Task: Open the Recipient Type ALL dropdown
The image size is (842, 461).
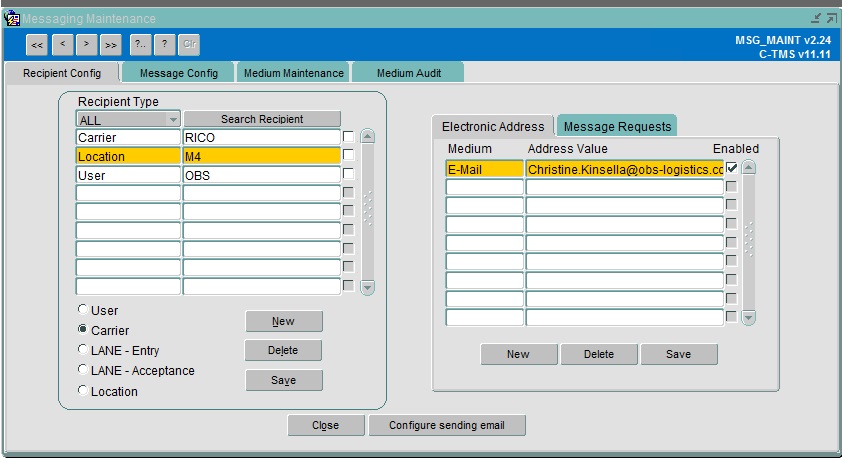Action: point(128,119)
